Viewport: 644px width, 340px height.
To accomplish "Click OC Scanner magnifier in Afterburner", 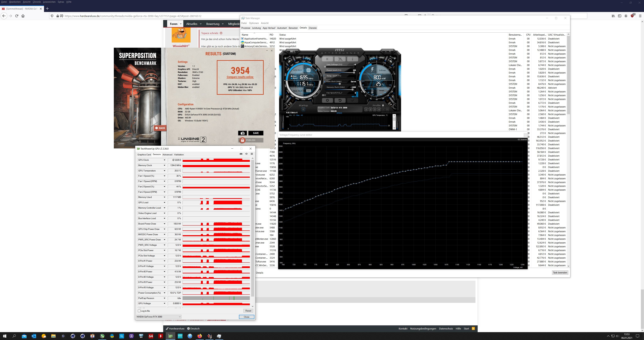I will [293, 51].
